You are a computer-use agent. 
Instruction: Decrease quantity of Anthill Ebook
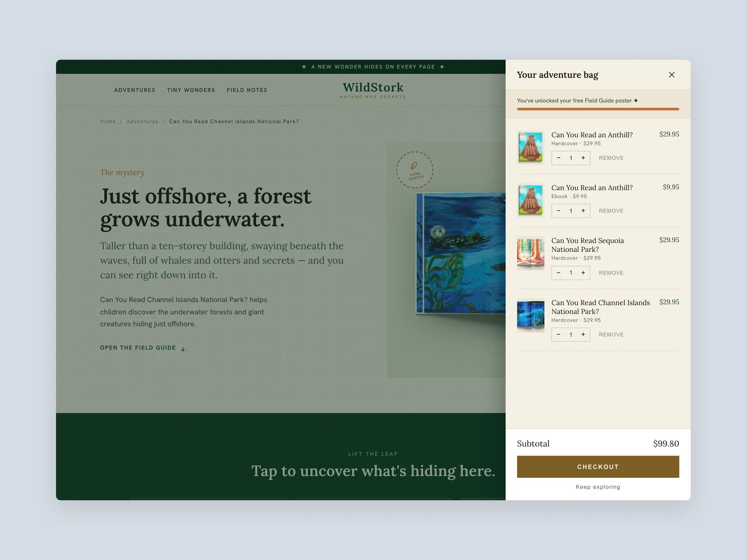(559, 211)
